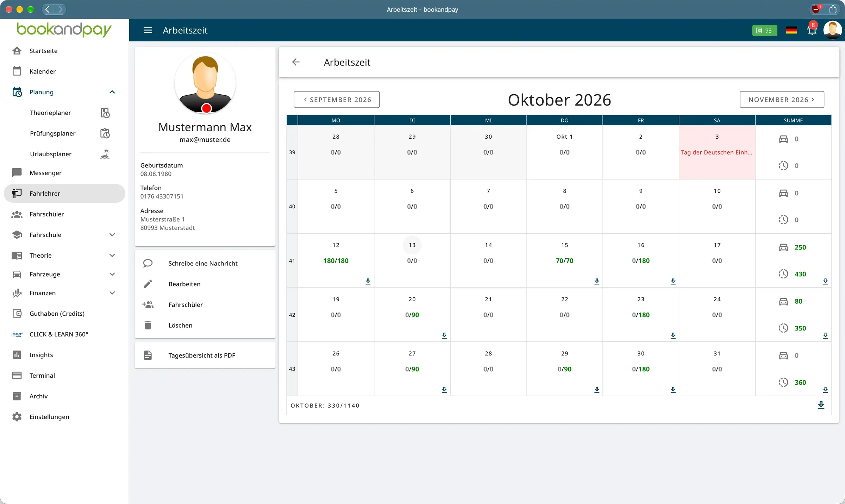Download the work time for October 29
This screenshot has height=504, width=845.
coord(597,390)
